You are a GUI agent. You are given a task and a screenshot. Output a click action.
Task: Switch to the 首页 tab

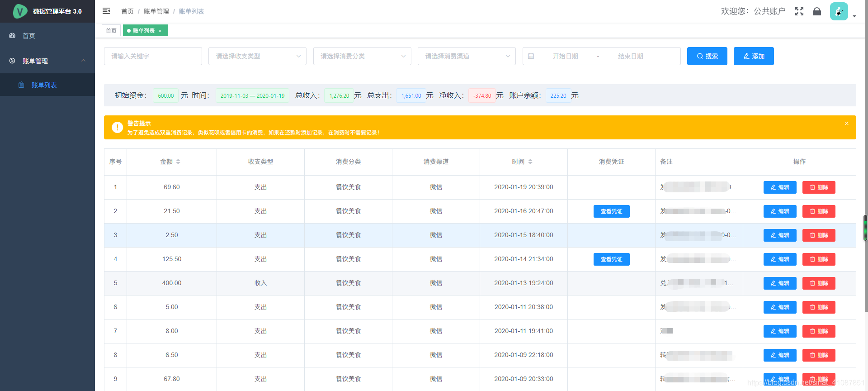click(x=111, y=31)
